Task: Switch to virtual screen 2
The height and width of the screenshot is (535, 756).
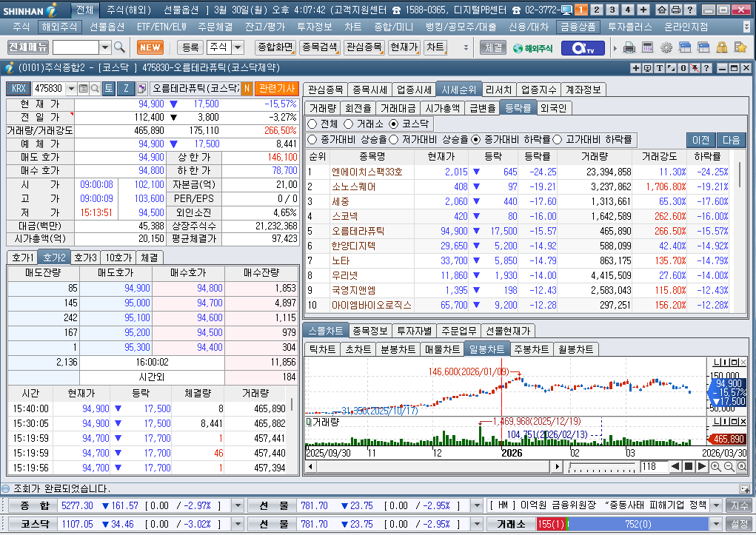Action: (x=596, y=10)
